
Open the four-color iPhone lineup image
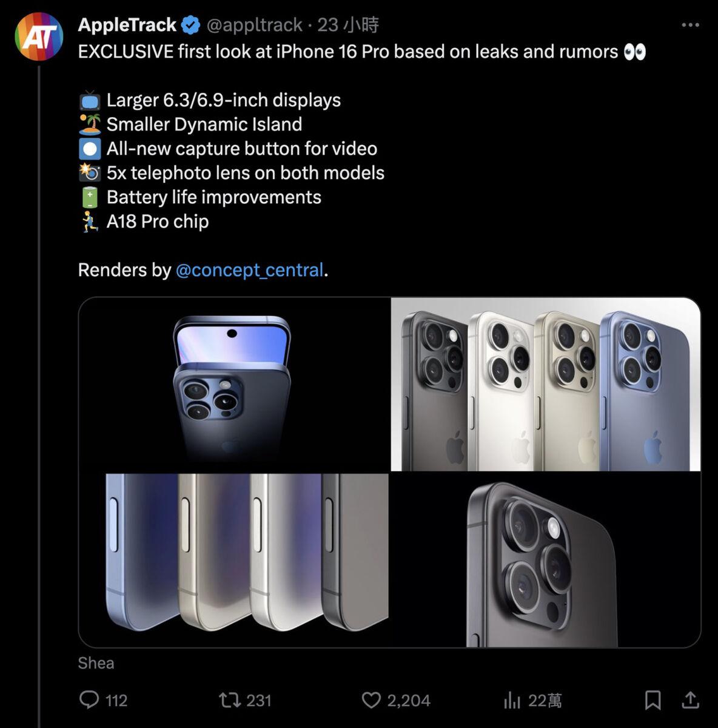coord(546,384)
